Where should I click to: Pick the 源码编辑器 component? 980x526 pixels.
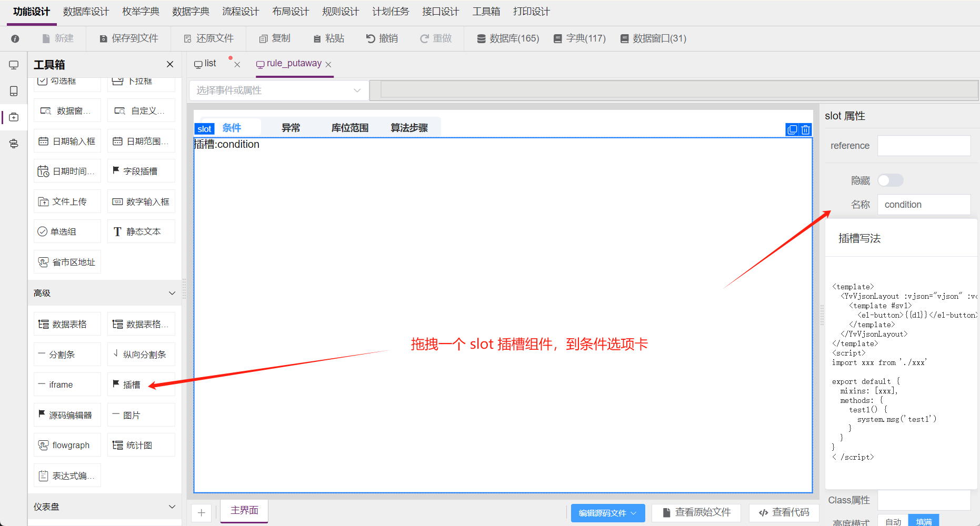[x=67, y=415]
